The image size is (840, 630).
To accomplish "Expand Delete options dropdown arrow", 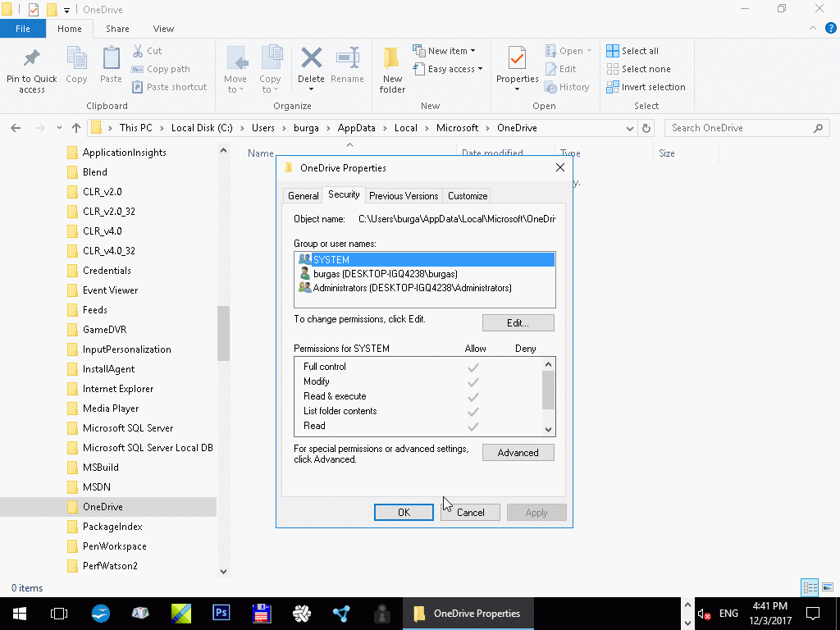I will click(x=311, y=89).
